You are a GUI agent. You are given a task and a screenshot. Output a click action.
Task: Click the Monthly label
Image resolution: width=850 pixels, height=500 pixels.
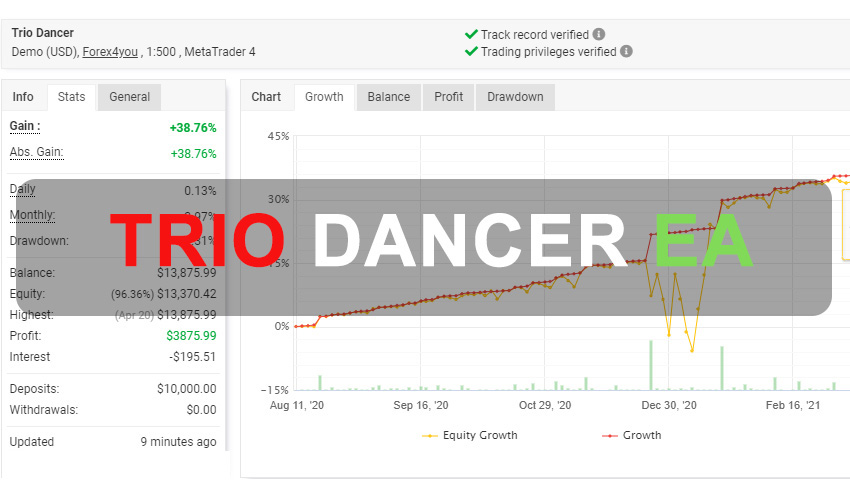(33, 215)
